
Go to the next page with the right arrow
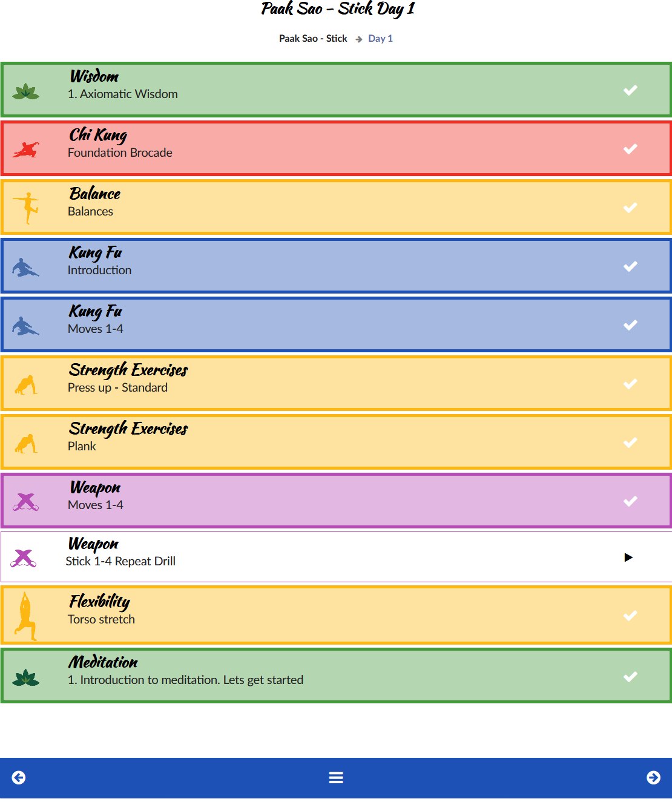[653, 778]
